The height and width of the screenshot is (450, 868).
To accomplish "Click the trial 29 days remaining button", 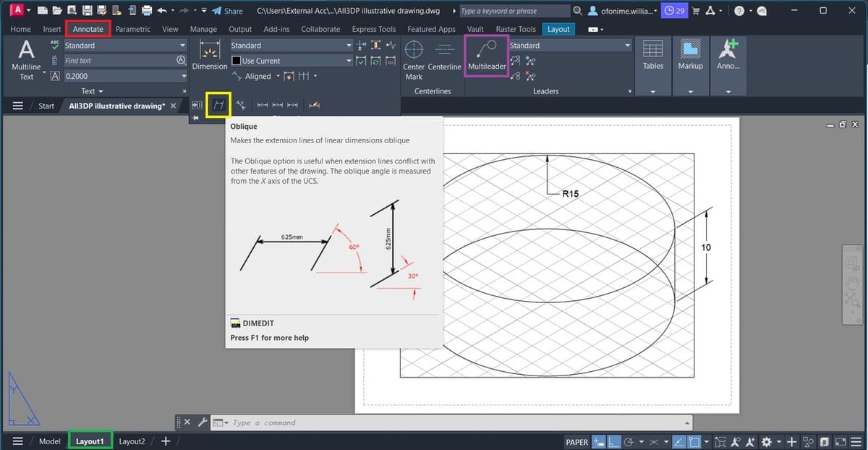I will click(x=674, y=11).
